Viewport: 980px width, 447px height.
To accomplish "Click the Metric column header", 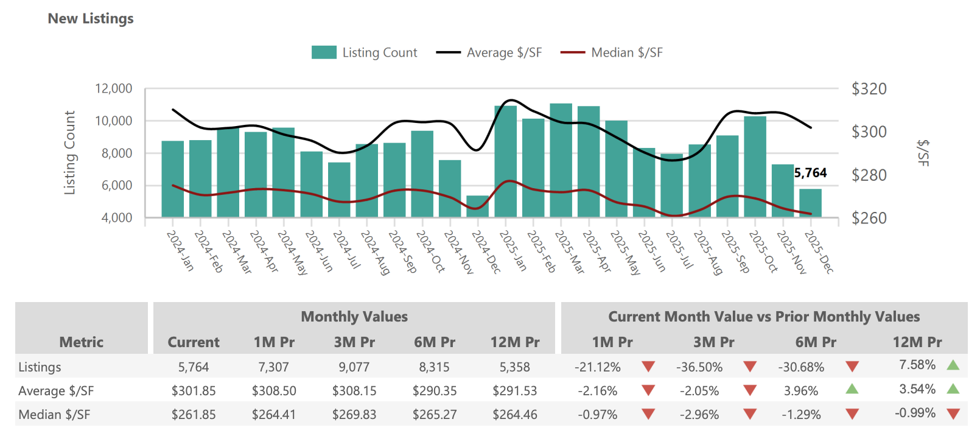I will tap(81, 342).
